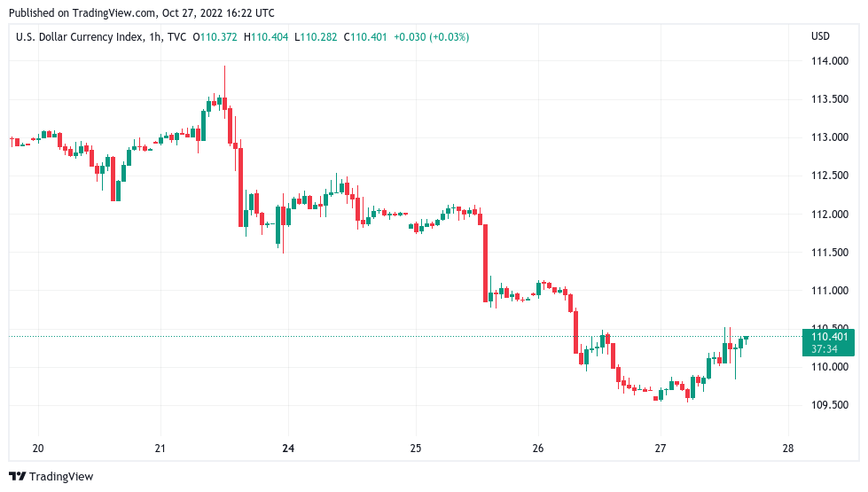Screen dimensions: 868x492
Task: Click the TradingView brand text beside the logo
Action: [61, 476]
